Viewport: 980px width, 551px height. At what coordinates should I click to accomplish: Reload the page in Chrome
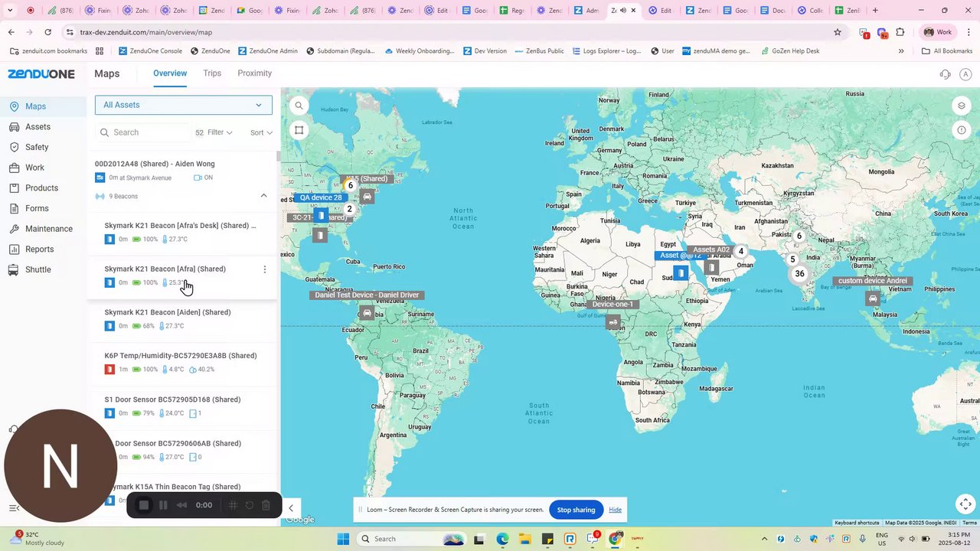tap(47, 32)
